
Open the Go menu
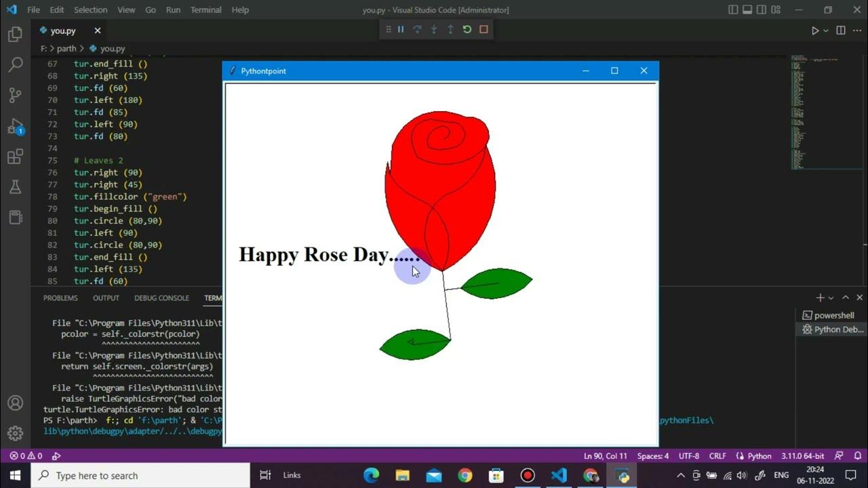click(151, 10)
